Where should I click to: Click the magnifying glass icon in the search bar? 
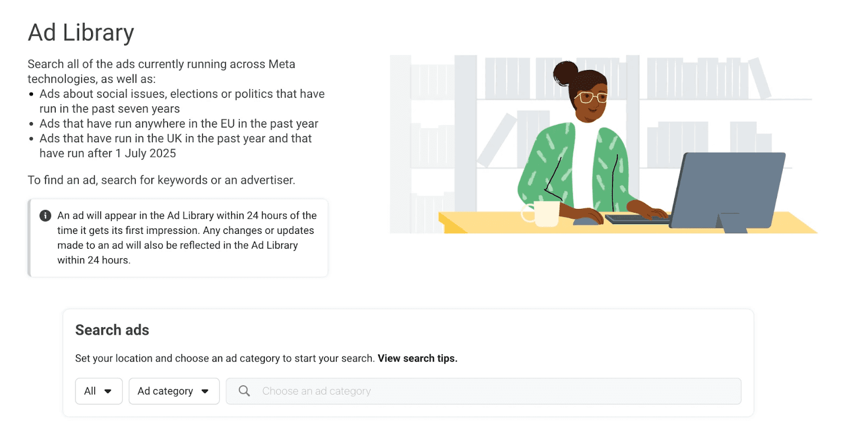coord(244,391)
